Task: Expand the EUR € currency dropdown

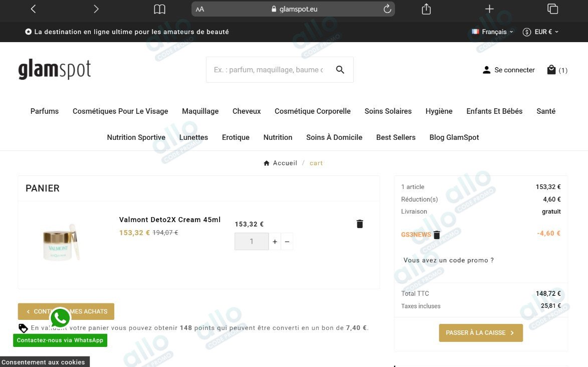Action: point(540,32)
